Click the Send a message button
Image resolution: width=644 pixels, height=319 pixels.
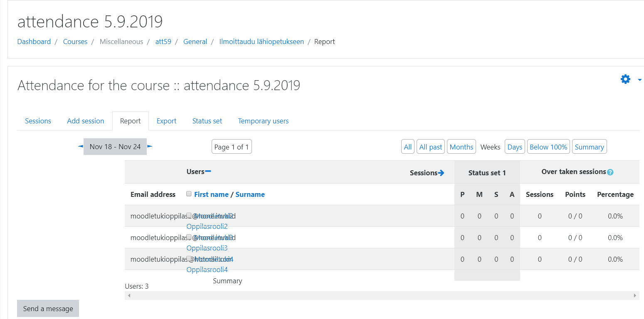click(x=47, y=308)
